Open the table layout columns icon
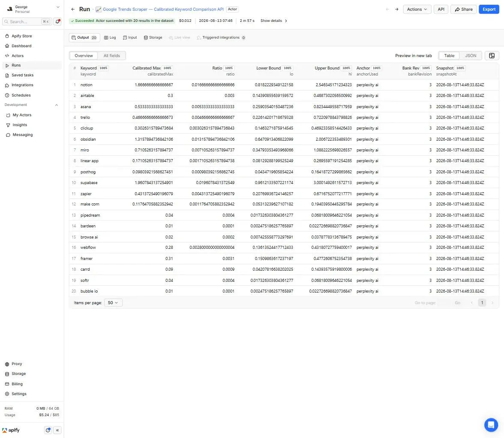The width and height of the screenshot is (504, 438). pos(492,56)
